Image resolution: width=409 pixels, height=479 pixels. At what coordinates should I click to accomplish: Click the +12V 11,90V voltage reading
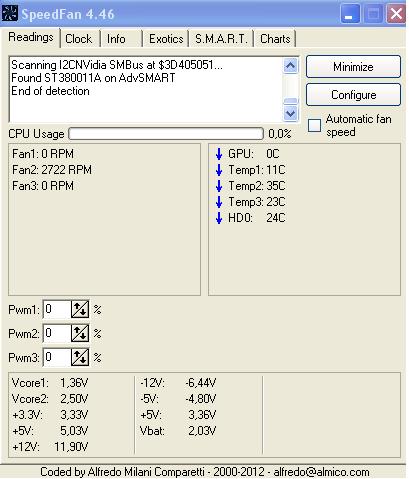point(50,447)
